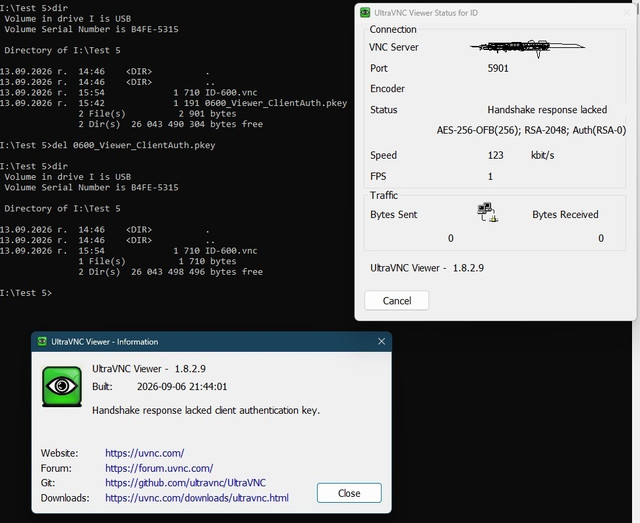Click the 'Bytes Received' label
This screenshot has width=640, height=523.
coord(565,214)
